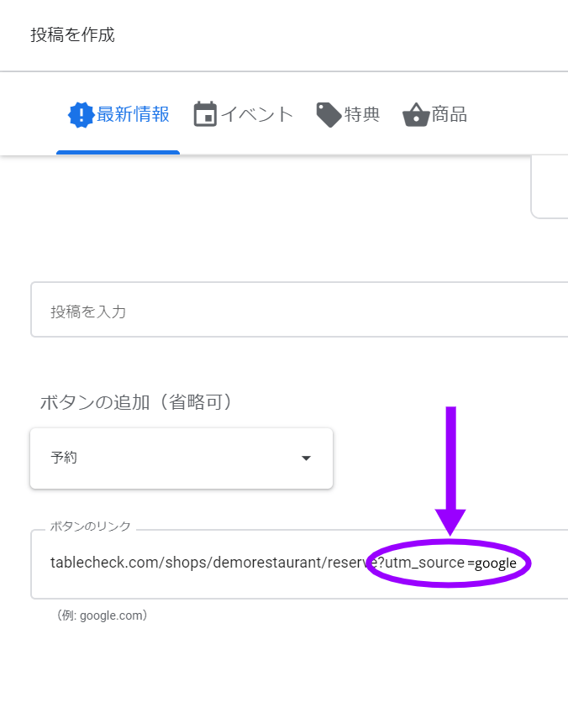Click the 投稿を作成 dialog heading
This screenshot has height=728, width=568.
[72, 35]
